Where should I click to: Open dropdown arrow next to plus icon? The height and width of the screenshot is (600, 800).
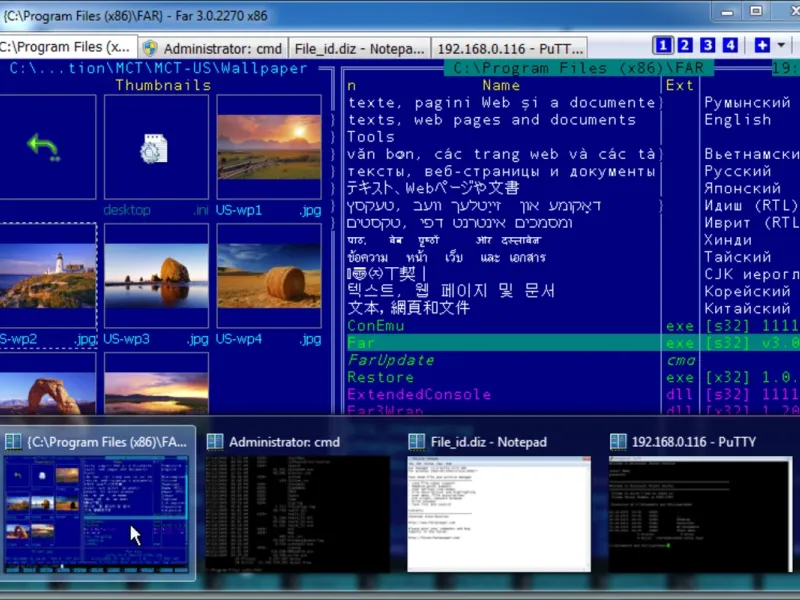tap(781, 45)
